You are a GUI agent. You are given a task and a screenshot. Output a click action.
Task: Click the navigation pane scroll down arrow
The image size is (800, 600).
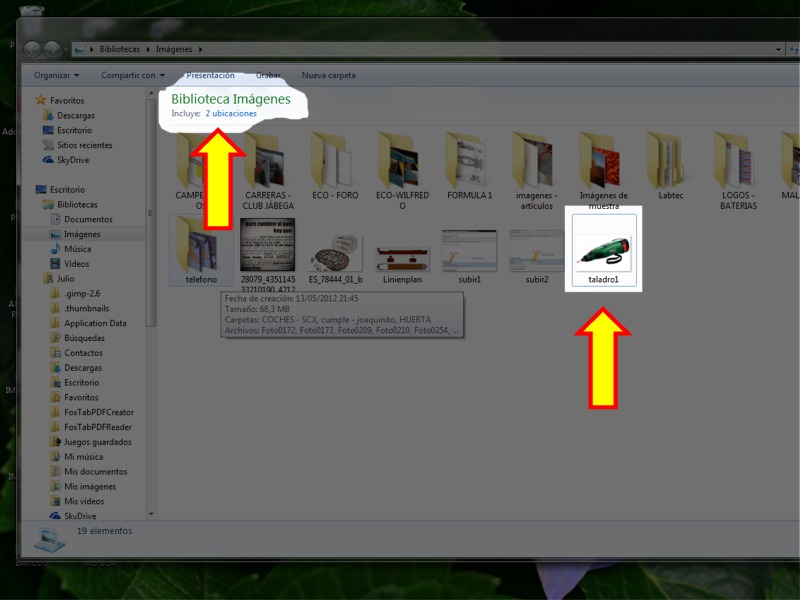tap(151, 515)
